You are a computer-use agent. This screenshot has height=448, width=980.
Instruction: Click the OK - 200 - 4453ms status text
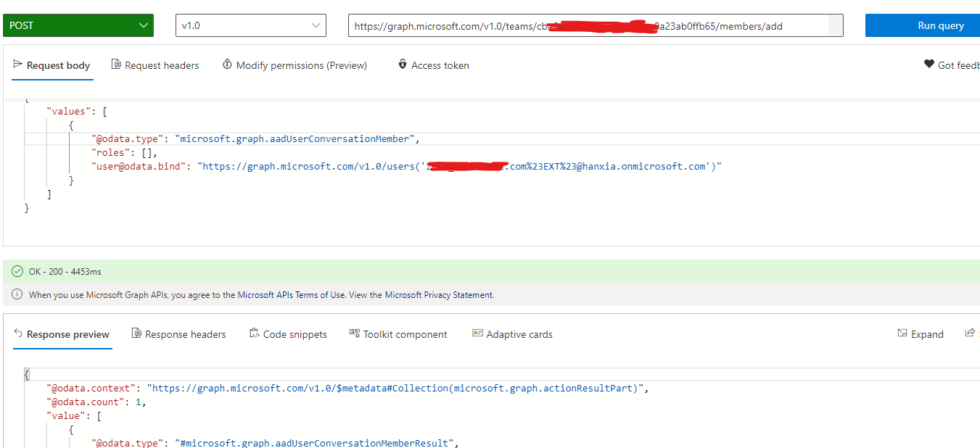coord(65,272)
